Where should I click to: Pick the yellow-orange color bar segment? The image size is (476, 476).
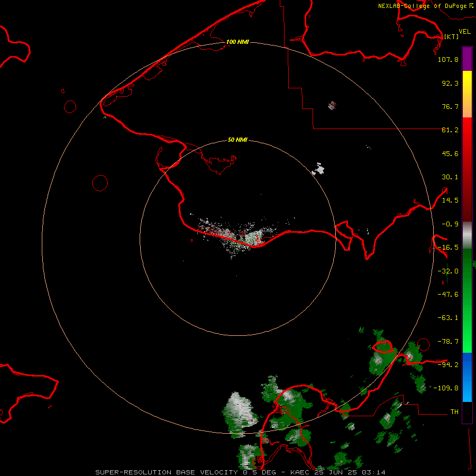(467, 94)
